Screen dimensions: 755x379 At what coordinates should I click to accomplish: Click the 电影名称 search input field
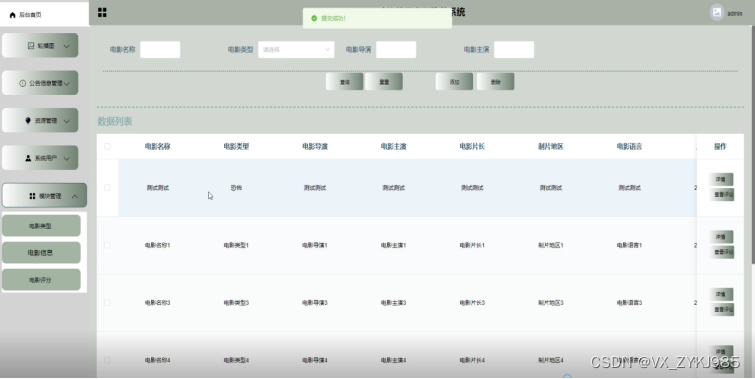160,50
